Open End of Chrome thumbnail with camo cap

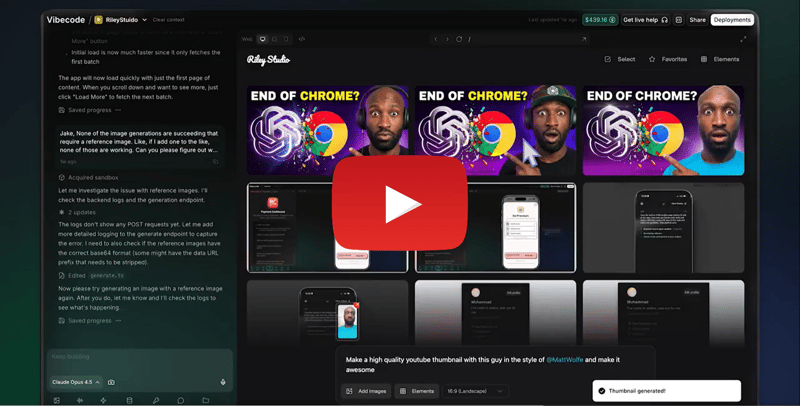[495, 131]
